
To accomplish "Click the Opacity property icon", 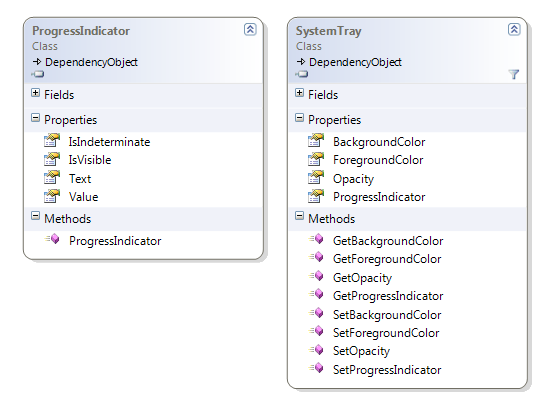I will (x=316, y=177).
